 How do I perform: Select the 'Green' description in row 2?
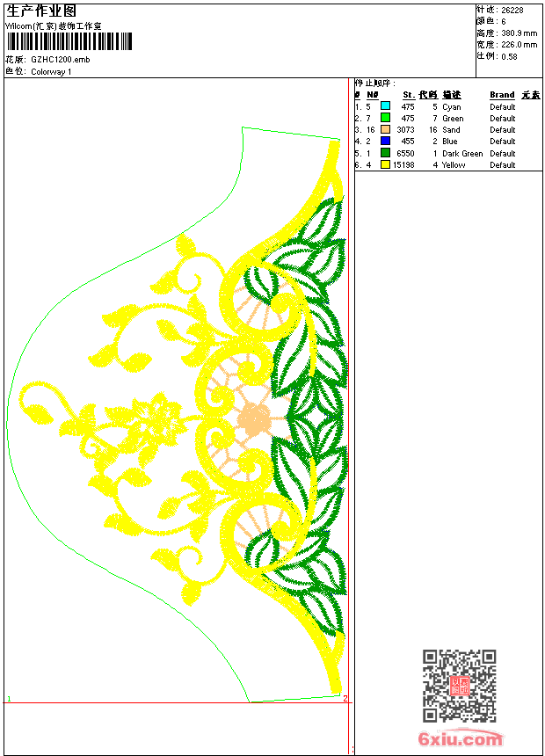pos(453,119)
